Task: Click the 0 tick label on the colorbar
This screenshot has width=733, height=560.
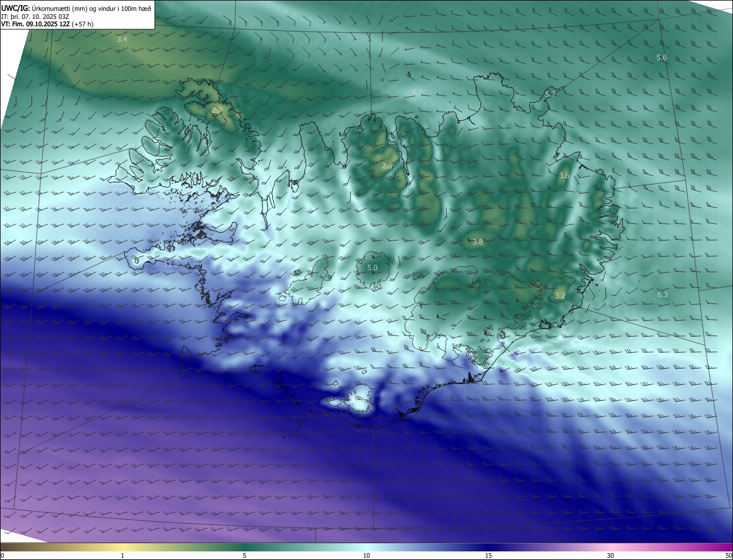Action: (x=2, y=555)
